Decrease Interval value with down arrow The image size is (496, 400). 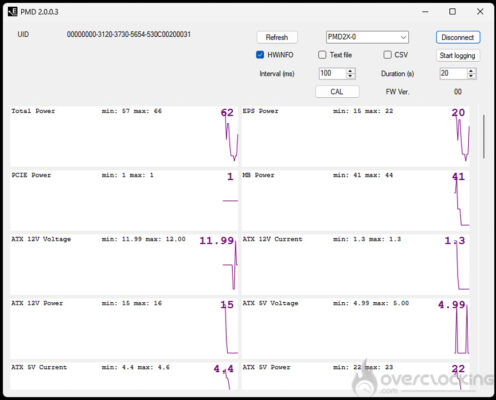pyautogui.click(x=350, y=76)
